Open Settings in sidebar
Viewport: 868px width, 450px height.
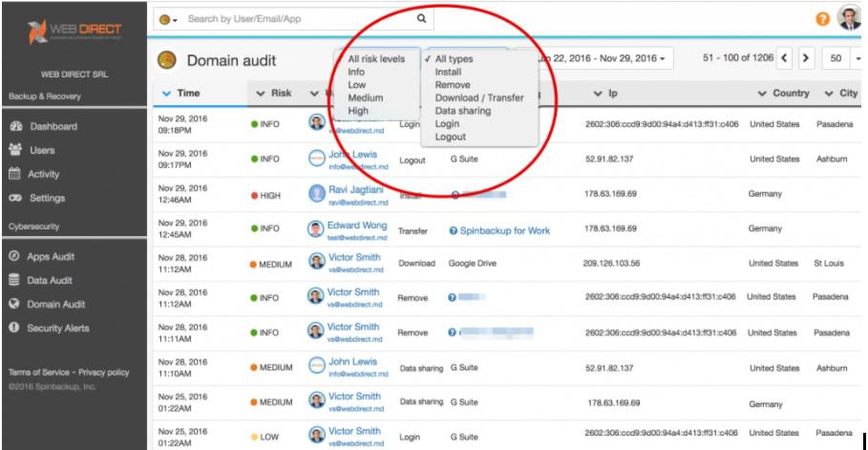47,198
